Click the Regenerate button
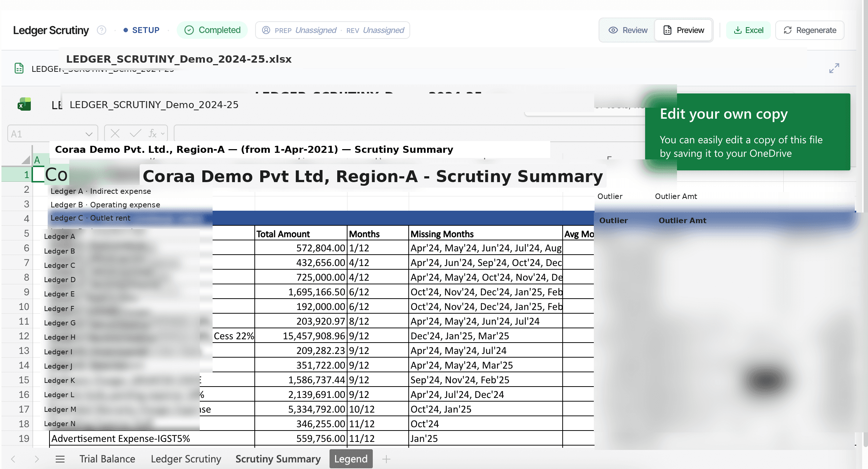This screenshot has width=868, height=469. point(810,30)
